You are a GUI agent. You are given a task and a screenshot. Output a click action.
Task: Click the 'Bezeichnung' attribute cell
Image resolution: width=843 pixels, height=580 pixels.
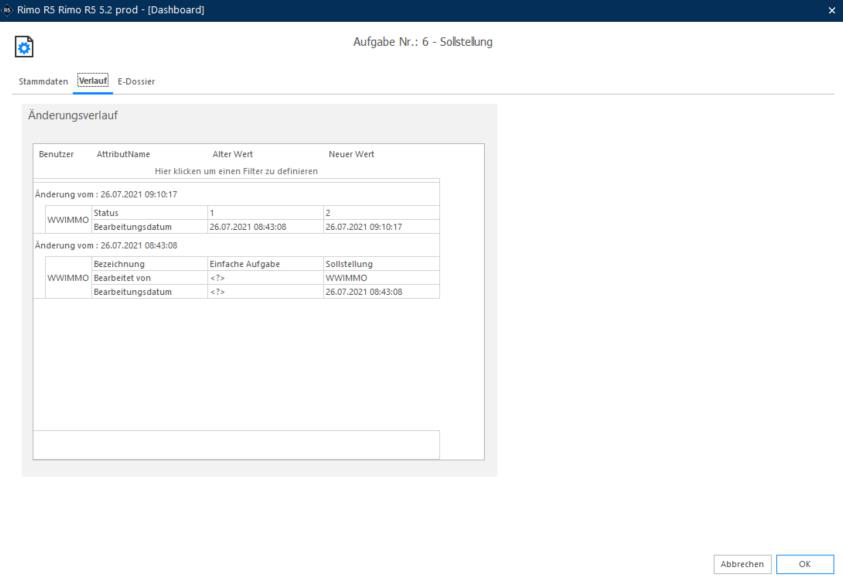click(x=149, y=264)
